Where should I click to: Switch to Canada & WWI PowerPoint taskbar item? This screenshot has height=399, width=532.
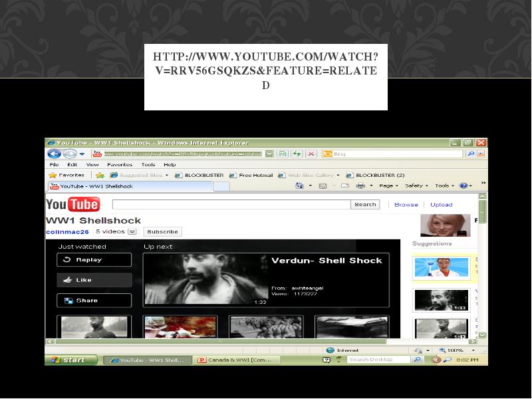237,360
